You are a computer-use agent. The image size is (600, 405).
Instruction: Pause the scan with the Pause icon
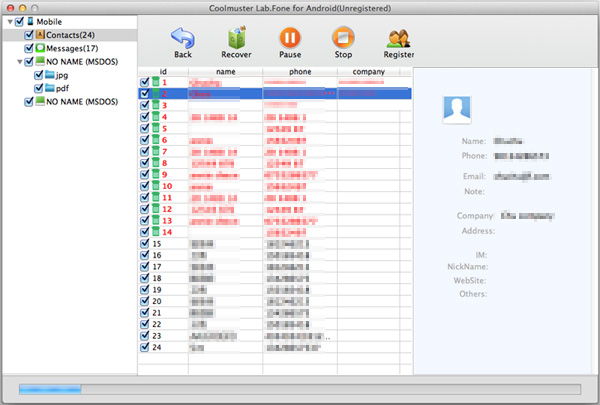290,38
